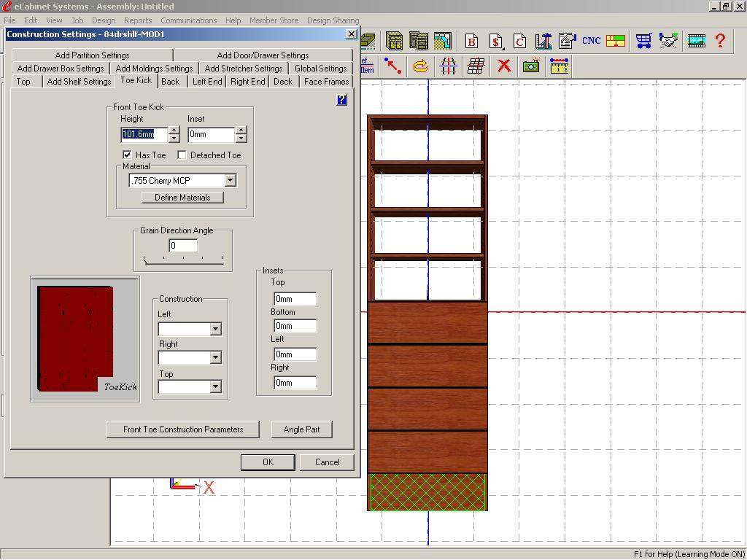Open the yellow-green sheet layout icon
The image size is (747, 560).
[616, 41]
